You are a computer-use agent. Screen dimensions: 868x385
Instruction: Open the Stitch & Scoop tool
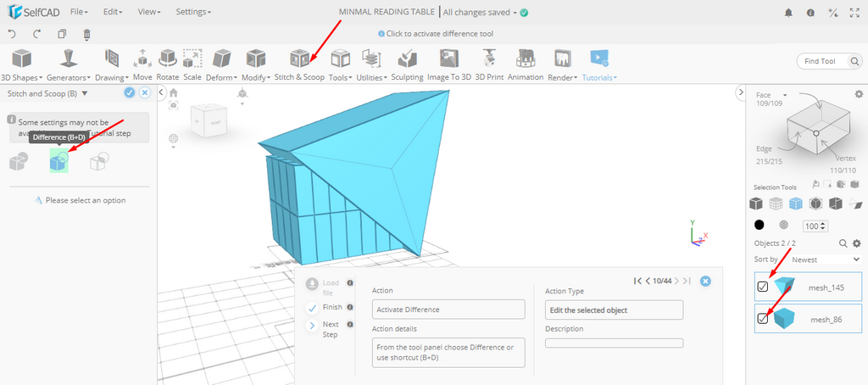pyautogui.click(x=299, y=64)
